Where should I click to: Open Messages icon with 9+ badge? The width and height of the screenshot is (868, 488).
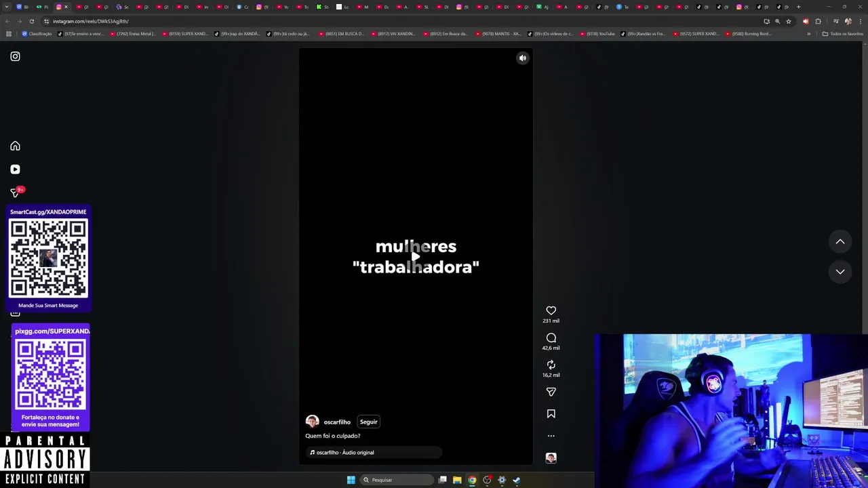[15, 192]
